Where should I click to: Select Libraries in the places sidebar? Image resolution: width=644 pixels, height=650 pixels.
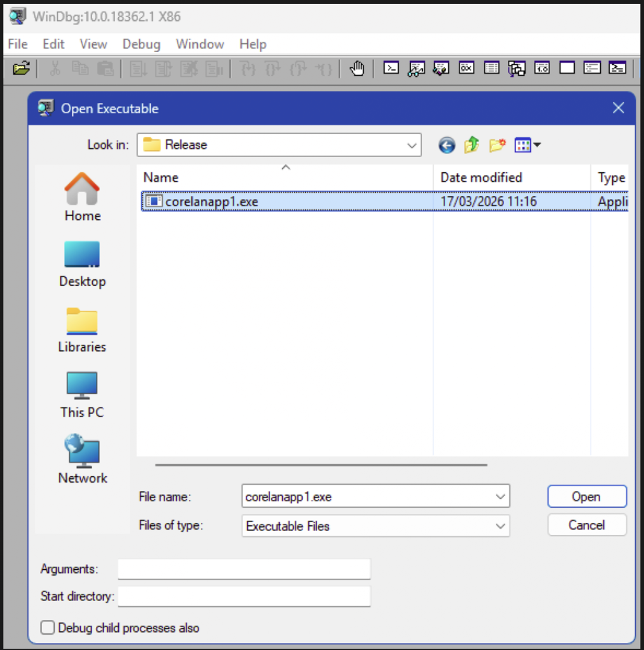(82, 329)
